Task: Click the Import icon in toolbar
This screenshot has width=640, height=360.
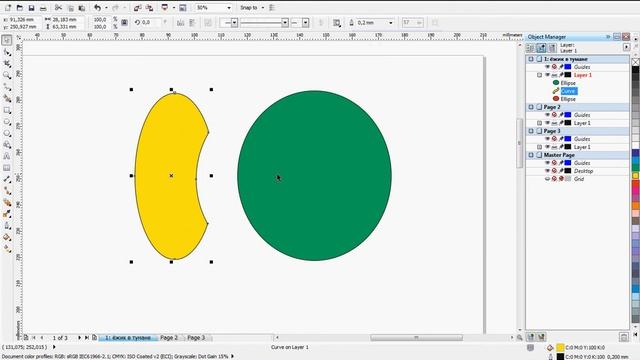Action: (x=138, y=8)
